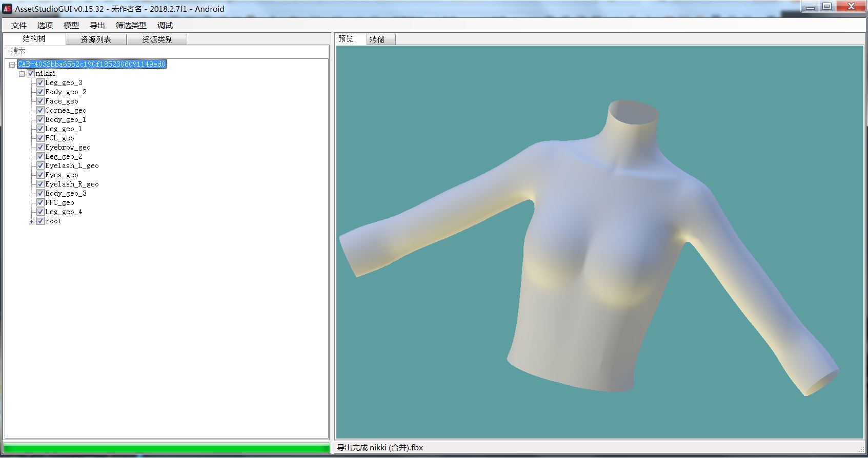This screenshot has height=458, width=868.
Task: Click the 搜索 search field
Action: (x=167, y=51)
